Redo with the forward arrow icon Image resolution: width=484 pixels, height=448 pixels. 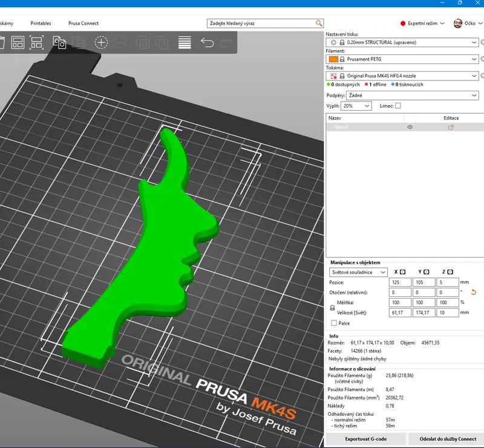[x=226, y=42]
